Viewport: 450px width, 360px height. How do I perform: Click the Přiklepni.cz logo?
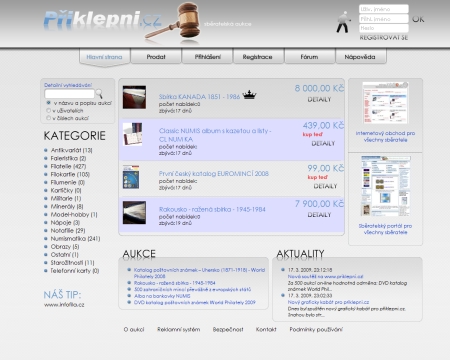point(103,19)
